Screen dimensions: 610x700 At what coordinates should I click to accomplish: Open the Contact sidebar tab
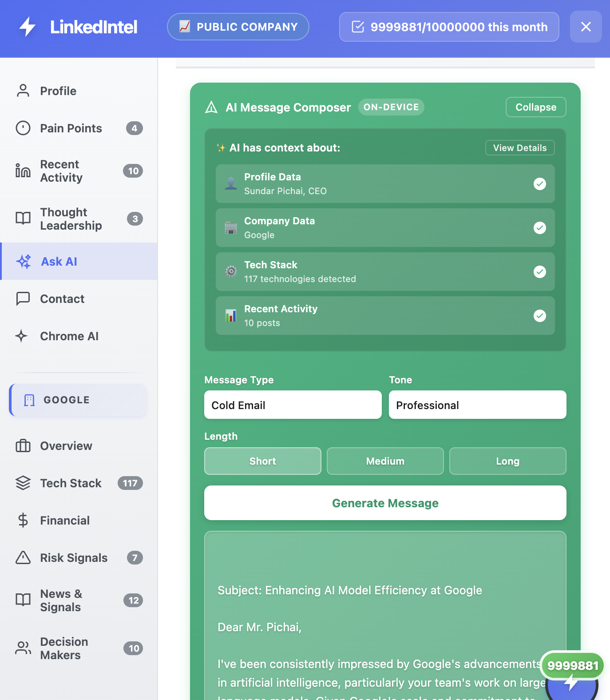79,298
